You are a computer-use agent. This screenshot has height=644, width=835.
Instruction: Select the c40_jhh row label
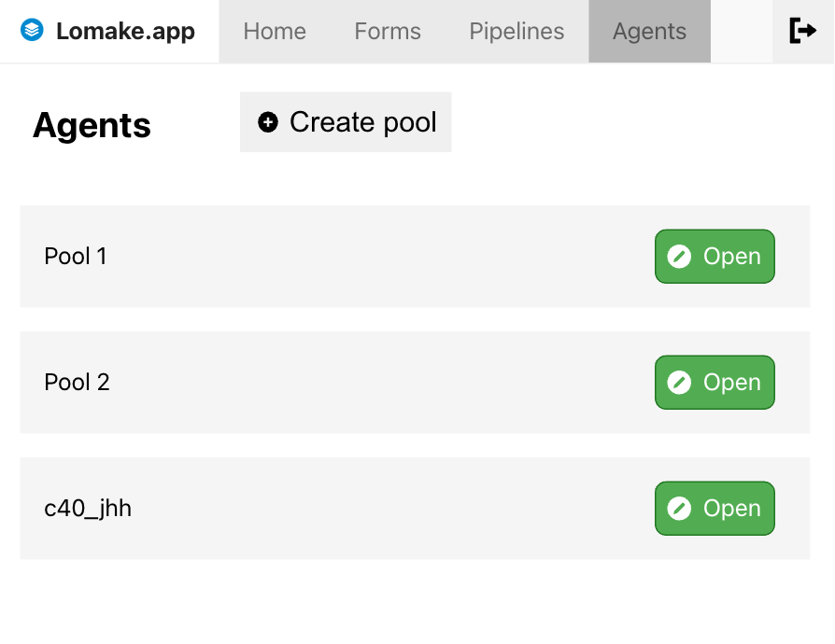pyautogui.click(x=88, y=509)
